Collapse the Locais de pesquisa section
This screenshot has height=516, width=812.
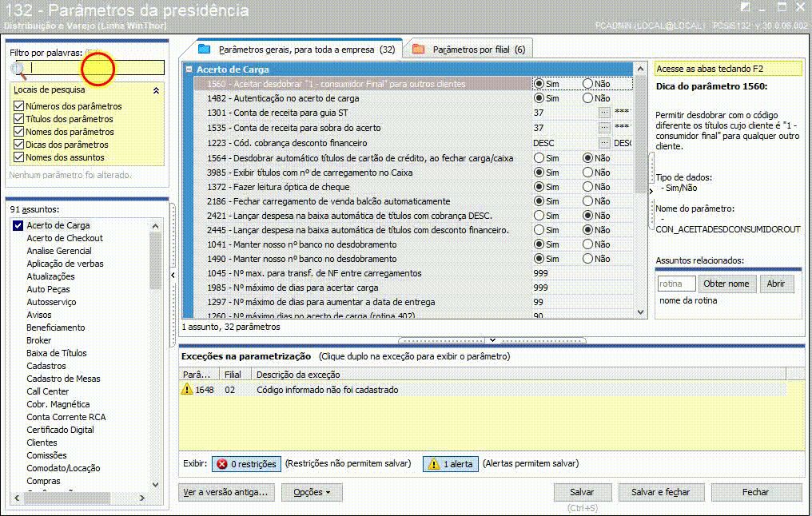click(x=156, y=90)
